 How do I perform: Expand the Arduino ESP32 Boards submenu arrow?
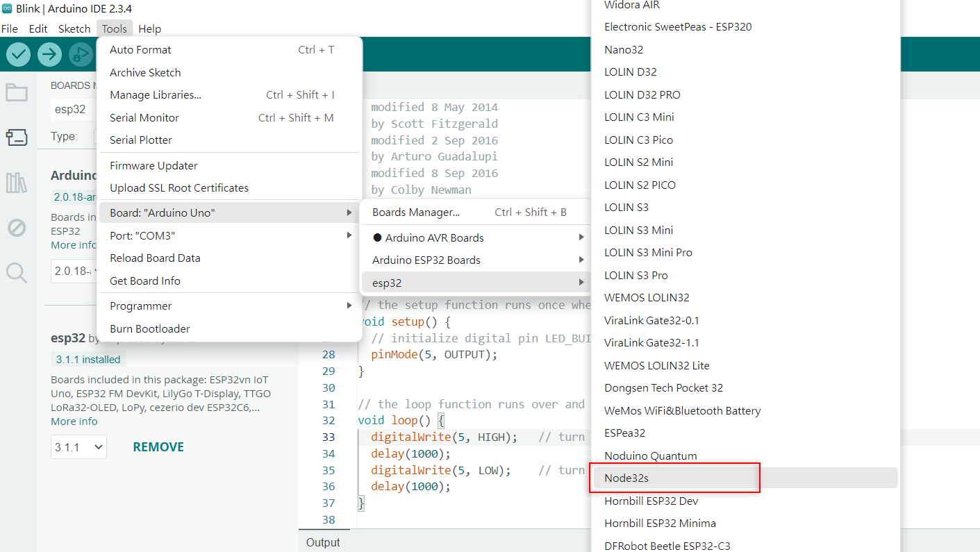coord(581,260)
